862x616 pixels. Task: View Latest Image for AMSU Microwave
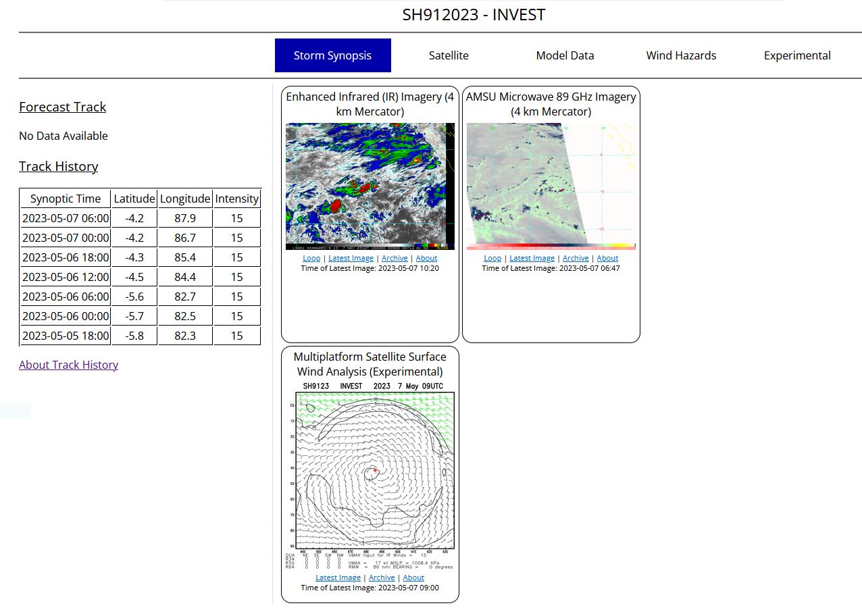pos(532,258)
